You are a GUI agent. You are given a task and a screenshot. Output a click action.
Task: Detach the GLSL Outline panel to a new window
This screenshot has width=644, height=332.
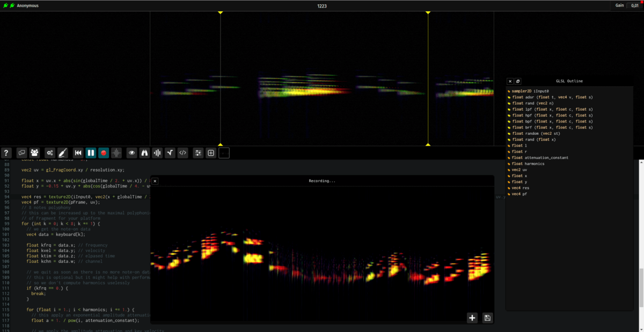coord(518,82)
